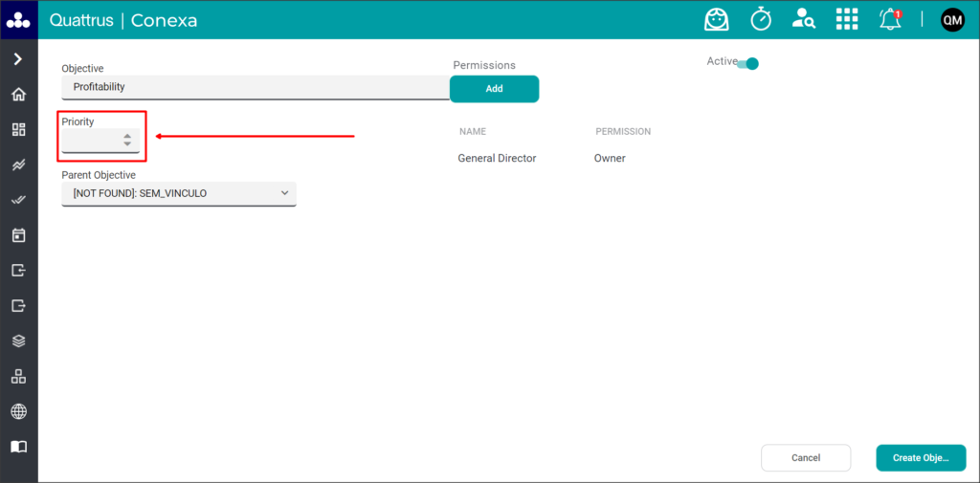Open the trend lines chart icon in sidebar

click(19, 165)
